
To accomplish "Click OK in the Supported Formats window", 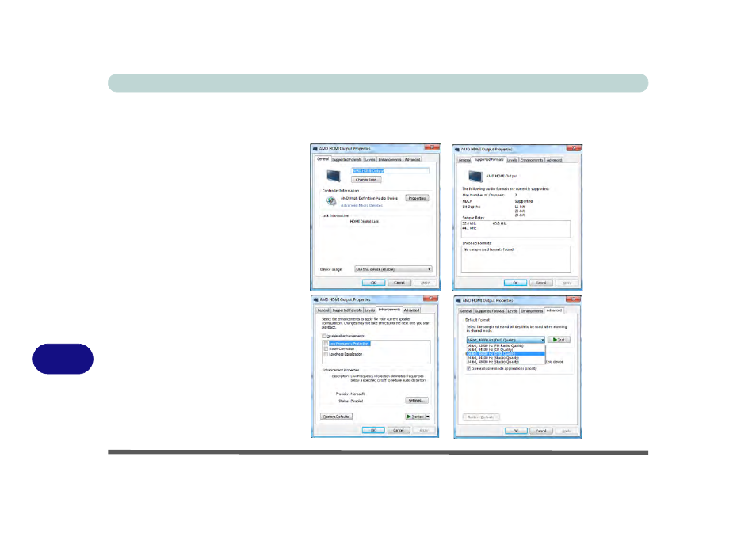I will coord(515,283).
